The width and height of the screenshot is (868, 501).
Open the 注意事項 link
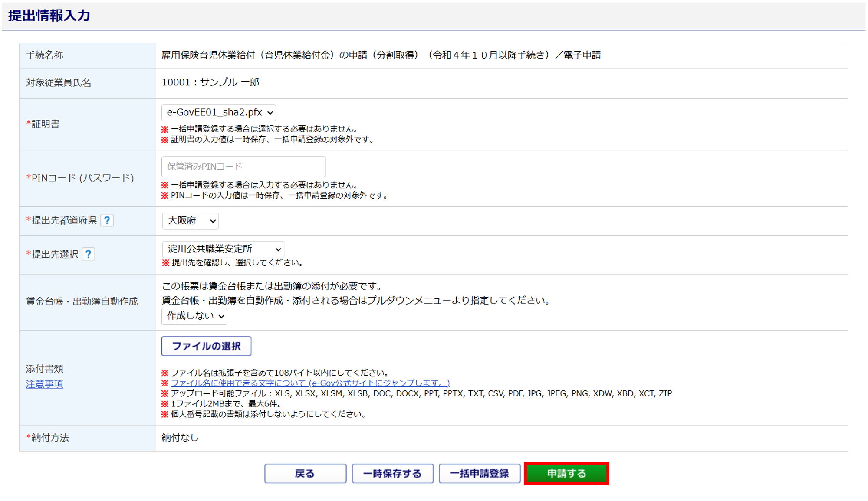[x=44, y=384]
